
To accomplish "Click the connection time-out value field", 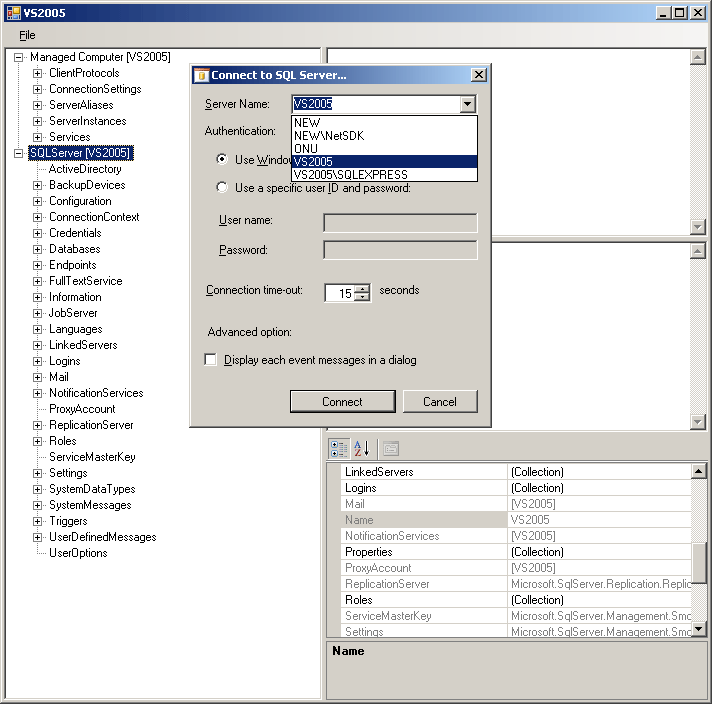I will tap(341, 293).
